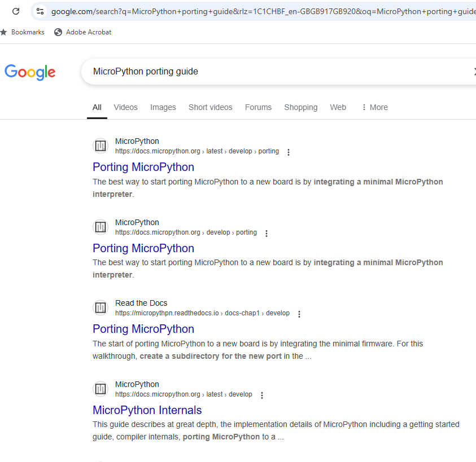
Task: Click URL micropythpn.readthedocs.io › docs-chap1 › develop
Action: click(202, 313)
